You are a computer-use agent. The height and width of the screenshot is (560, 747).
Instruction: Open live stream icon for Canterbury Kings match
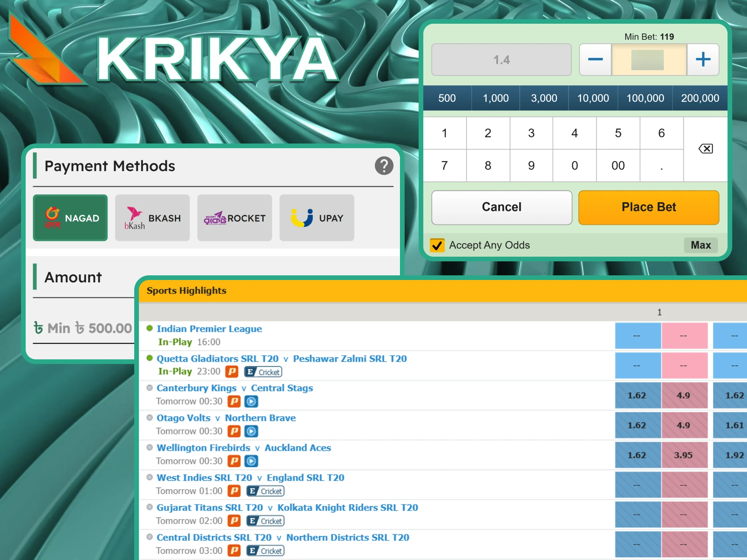(x=251, y=401)
